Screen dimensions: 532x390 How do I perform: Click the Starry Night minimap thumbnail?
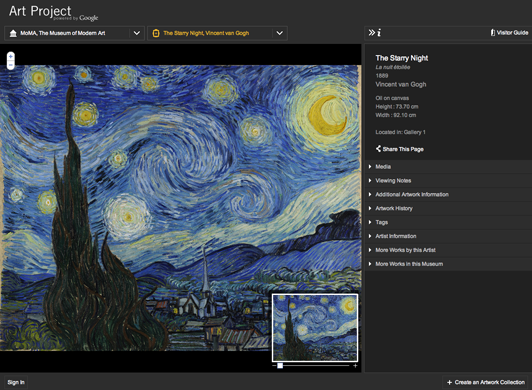[x=315, y=328]
